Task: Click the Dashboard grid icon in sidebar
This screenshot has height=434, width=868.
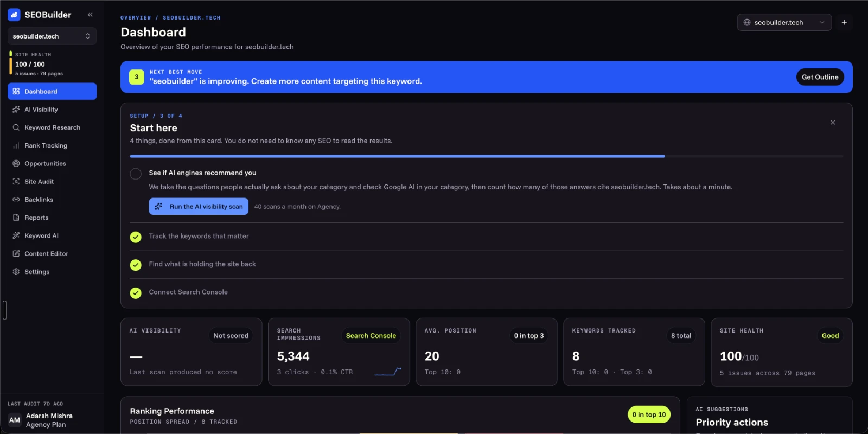Action: tap(16, 91)
